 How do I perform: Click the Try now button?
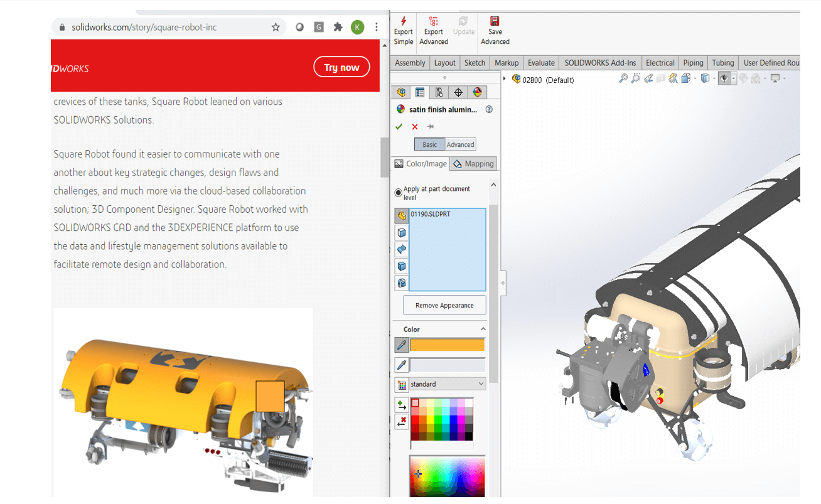coord(341,67)
